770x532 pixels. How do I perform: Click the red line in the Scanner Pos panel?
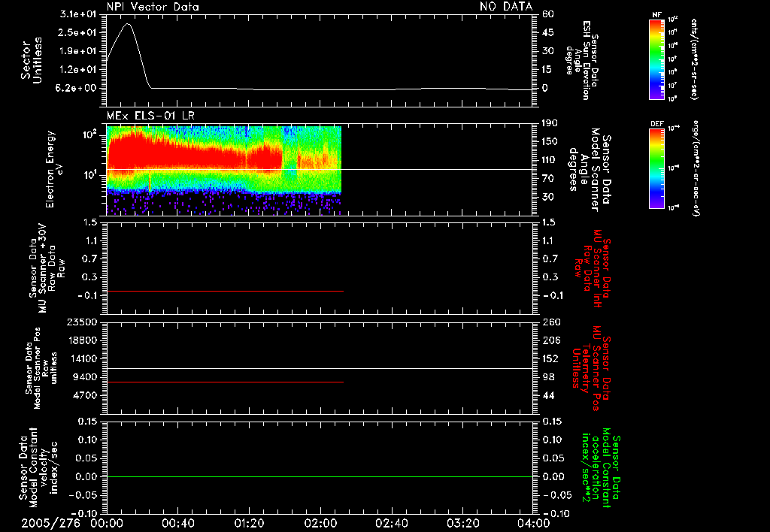(x=225, y=382)
